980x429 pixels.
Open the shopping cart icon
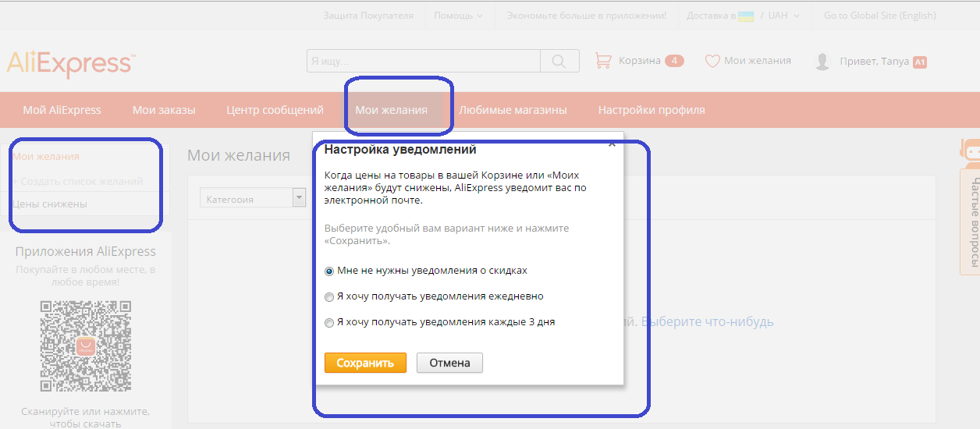(603, 60)
